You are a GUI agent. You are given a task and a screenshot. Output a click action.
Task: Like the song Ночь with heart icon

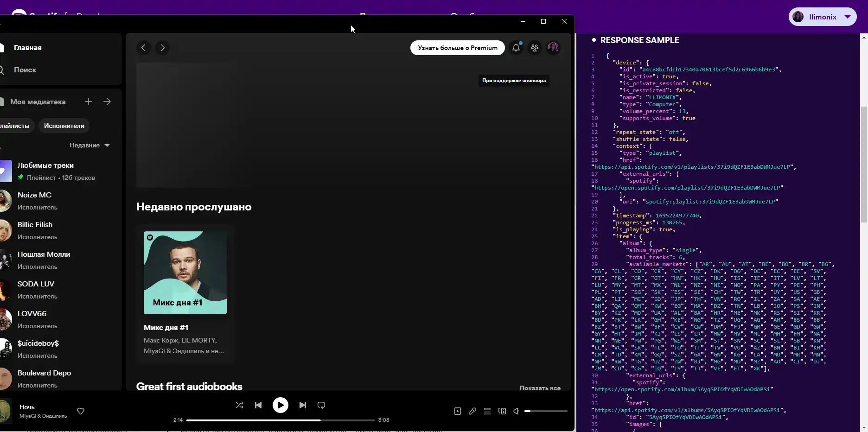pyautogui.click(x=81, y=411)
